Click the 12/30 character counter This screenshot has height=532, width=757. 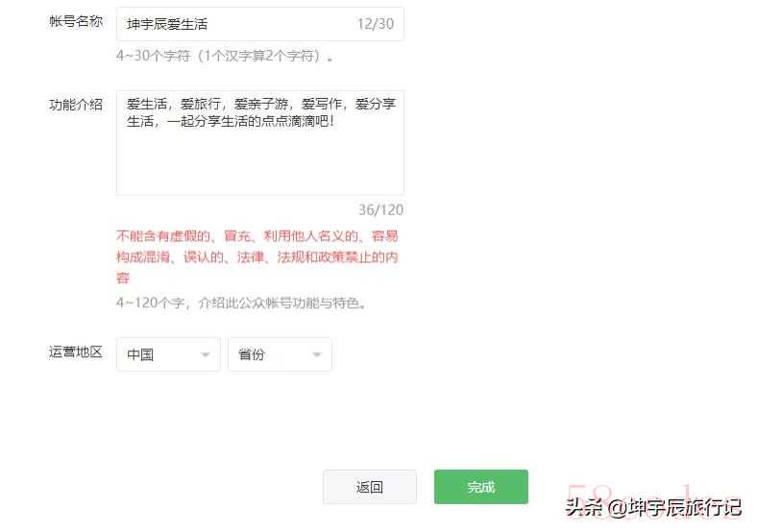click(x=375, y=24)
